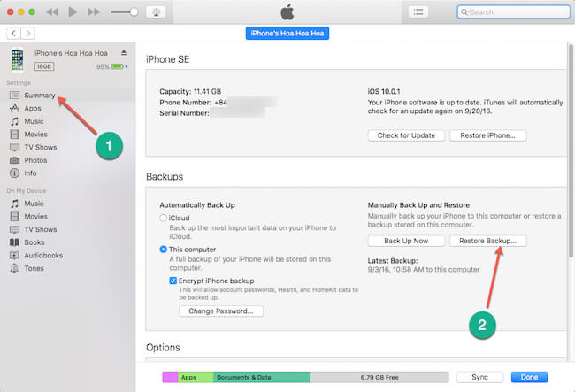Click the Latest Backup date text

tap(424, 270)
